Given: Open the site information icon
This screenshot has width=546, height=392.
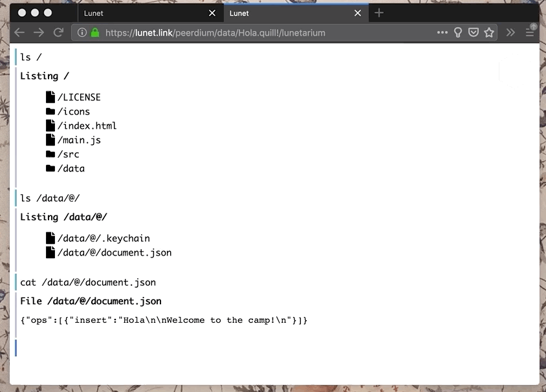Looking at the screenshot, I should click(82, 32).
